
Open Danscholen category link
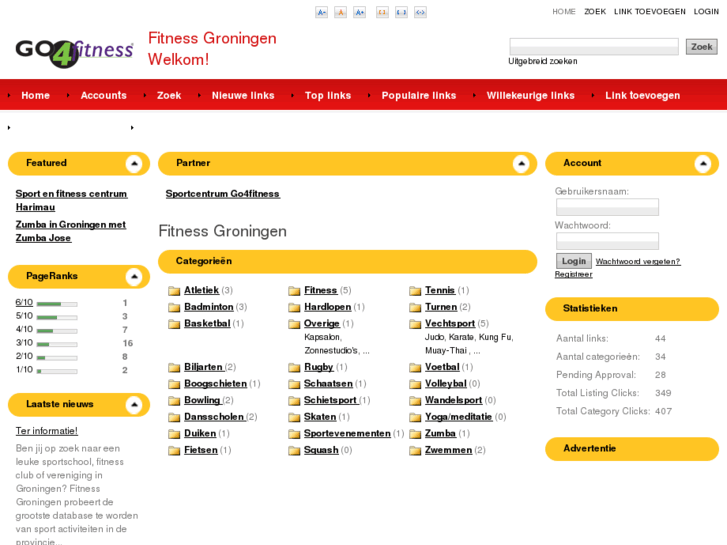coord(214,417)
